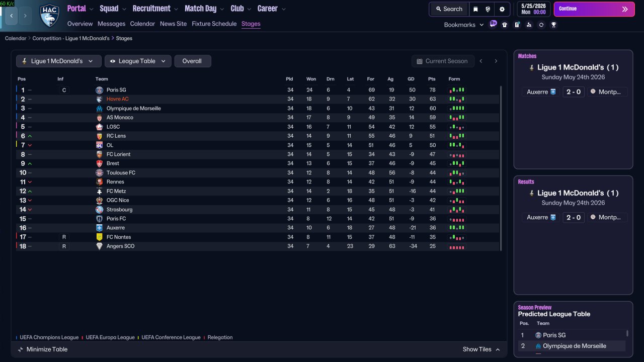Go back with the left navigation arrow
The image size is (644, 362).
[x=12, y=16]
